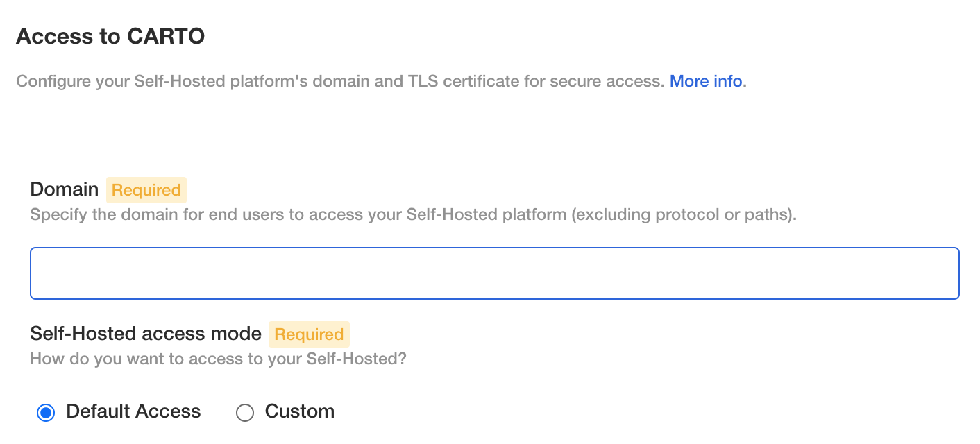The image size is (980, 444).
Task: Click the Self-Hosted access mode label
Action: click(146, 334)
